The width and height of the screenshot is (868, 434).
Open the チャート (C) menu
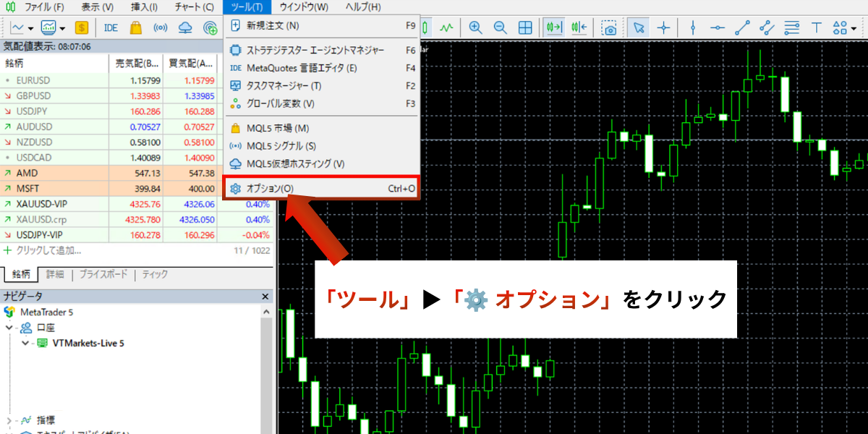[x=195, y=7]
